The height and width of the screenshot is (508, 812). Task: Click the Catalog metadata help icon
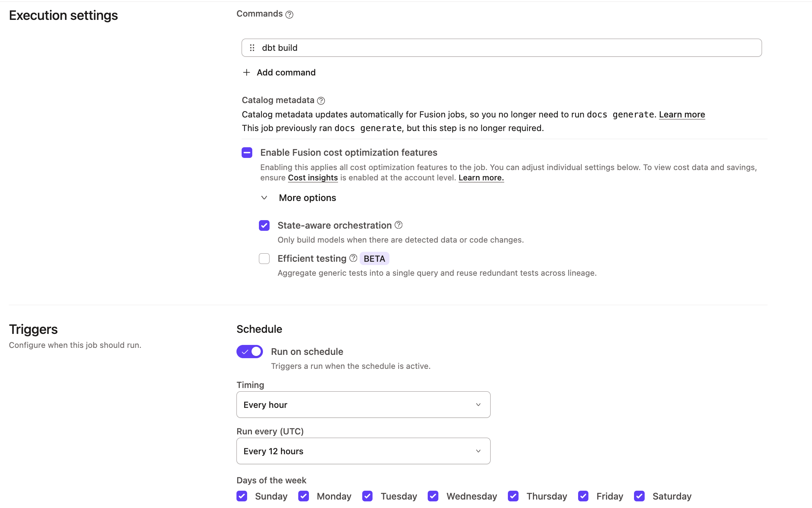pyautogui.click(x=321, y=100)
